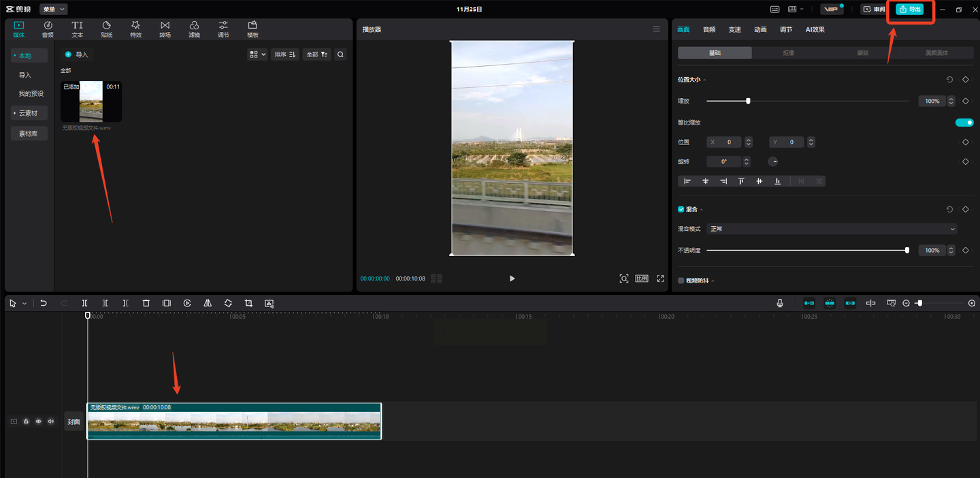Click the mirror flip icon

208,303
